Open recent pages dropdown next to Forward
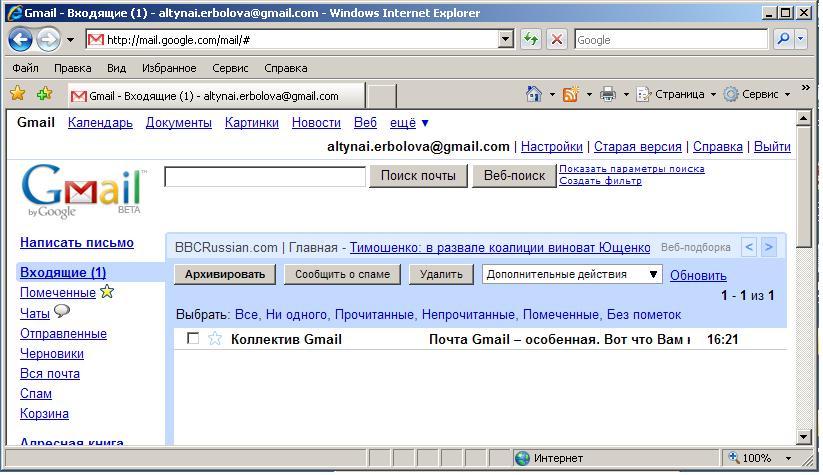 coord(70,40)
